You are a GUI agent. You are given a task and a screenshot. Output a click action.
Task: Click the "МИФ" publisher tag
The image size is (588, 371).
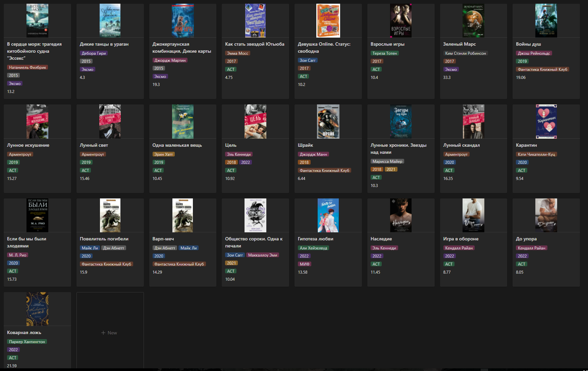(x=305, y=264)
